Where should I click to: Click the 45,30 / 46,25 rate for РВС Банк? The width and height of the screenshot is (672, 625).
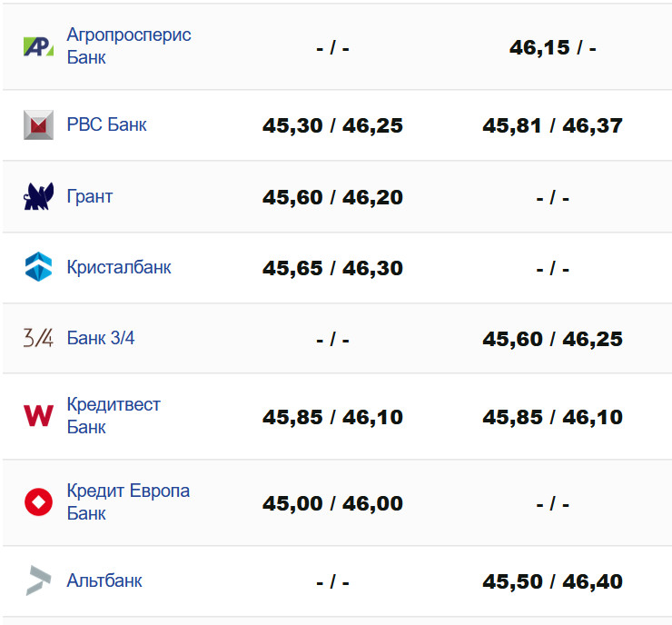coord(332,125)
